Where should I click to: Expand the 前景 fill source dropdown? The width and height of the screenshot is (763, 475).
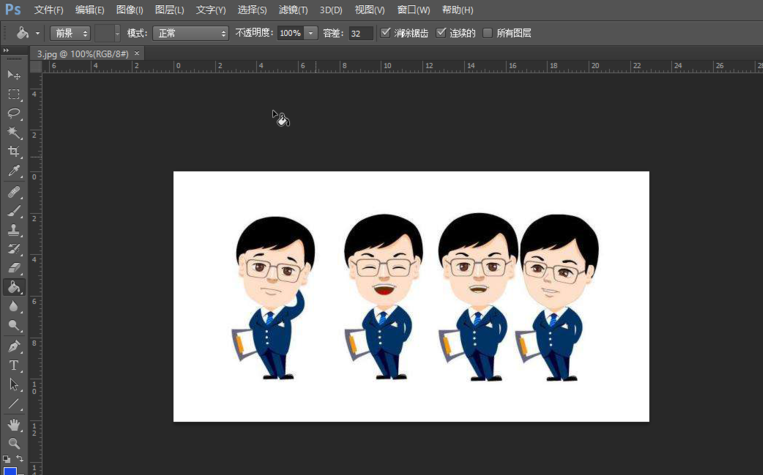click(70, 33)
